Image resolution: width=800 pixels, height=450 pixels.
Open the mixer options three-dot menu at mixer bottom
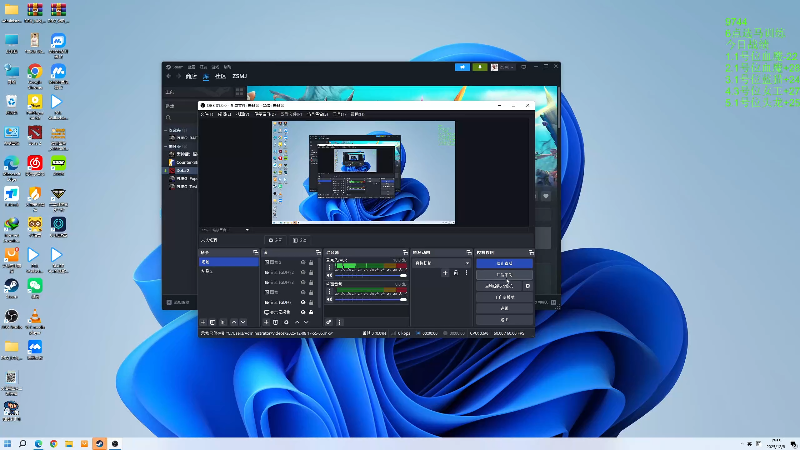(339, 322)
